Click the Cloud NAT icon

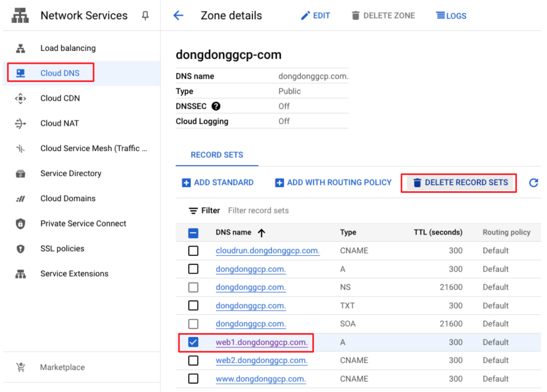(x=21, y=123)
